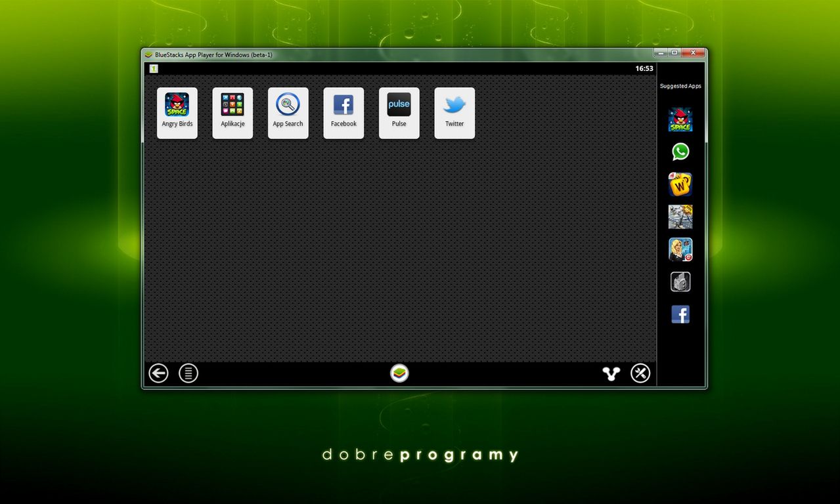Open the app list using the menu icon
This screenshot has width=840, height=504.
click(188, 373)
